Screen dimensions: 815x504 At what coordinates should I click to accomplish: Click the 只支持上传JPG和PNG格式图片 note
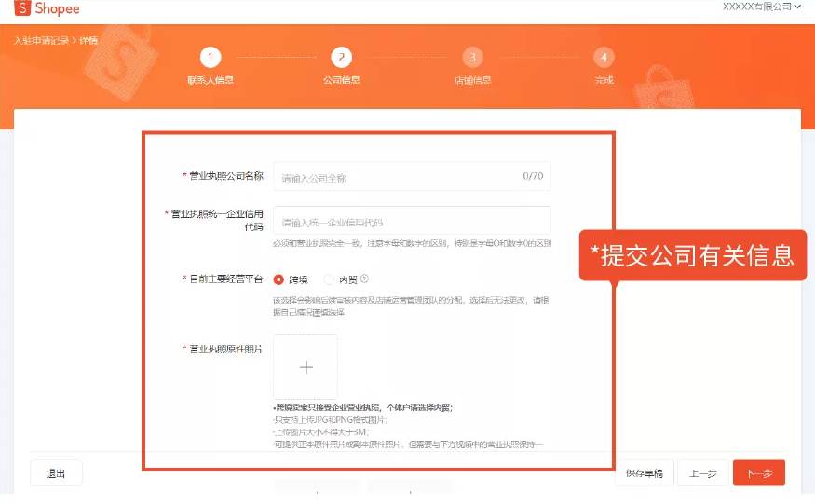[330, 420]
